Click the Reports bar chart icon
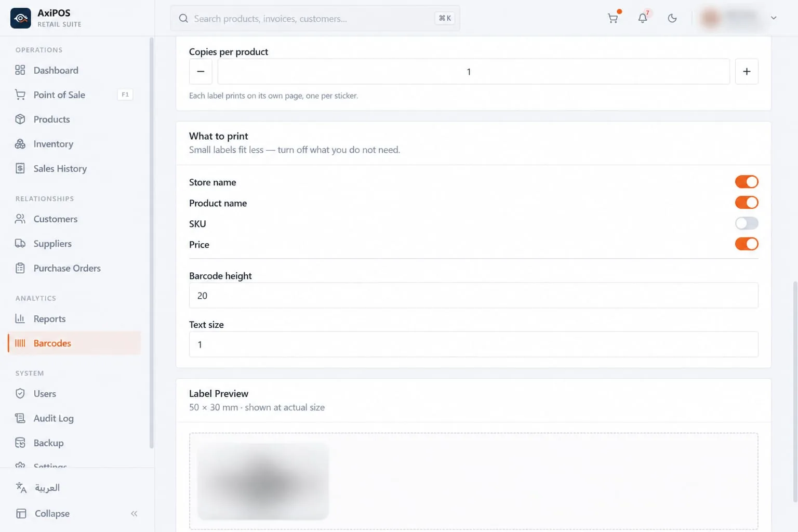The height and width of the screenshot is (532, 798). pyautogui.click(x=20, y=318)
